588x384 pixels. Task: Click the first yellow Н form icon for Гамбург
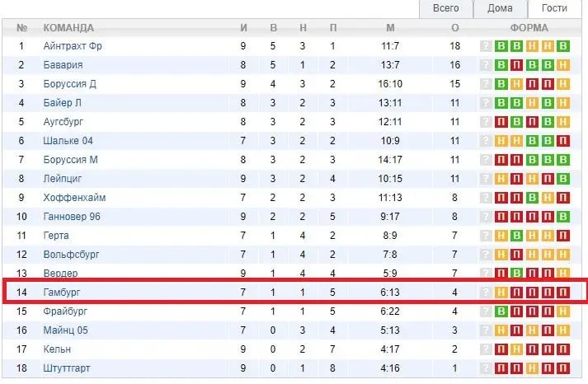(501, 293)
